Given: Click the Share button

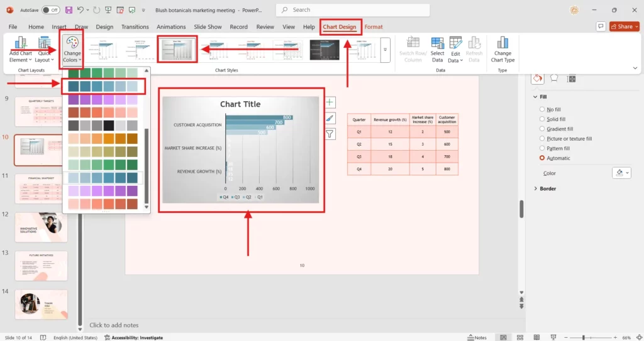Looking at the screenshot, I should click(621, 26).
